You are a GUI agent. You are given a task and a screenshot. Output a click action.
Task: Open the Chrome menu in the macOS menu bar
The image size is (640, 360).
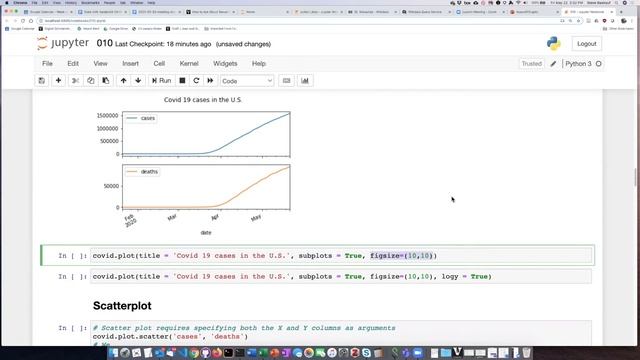[x=20, y=2]
